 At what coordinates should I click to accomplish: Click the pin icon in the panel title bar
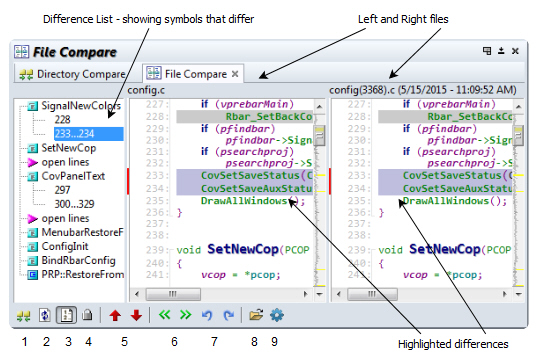501,51
